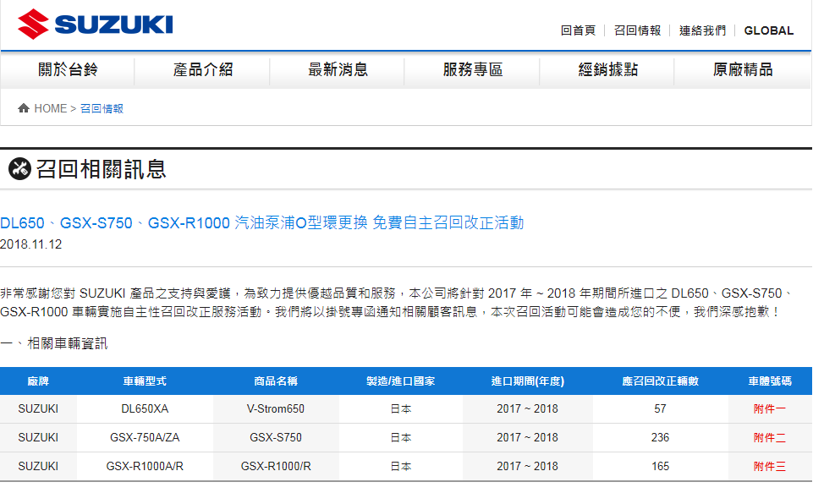Viewport: 813px width, 504px height.
Task: Open 附件一 attachment link
Action: [x=770, y=409]
